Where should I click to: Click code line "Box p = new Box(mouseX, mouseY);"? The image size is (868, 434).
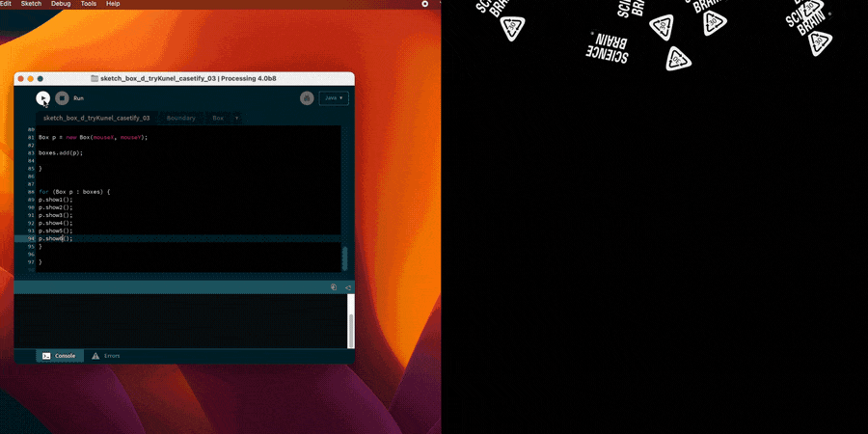(x=93, y=137)
